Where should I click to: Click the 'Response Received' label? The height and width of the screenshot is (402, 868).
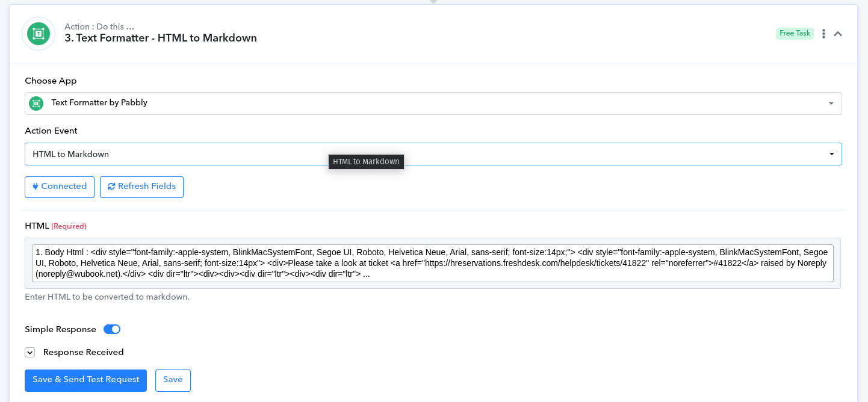[x=84, y=353]
